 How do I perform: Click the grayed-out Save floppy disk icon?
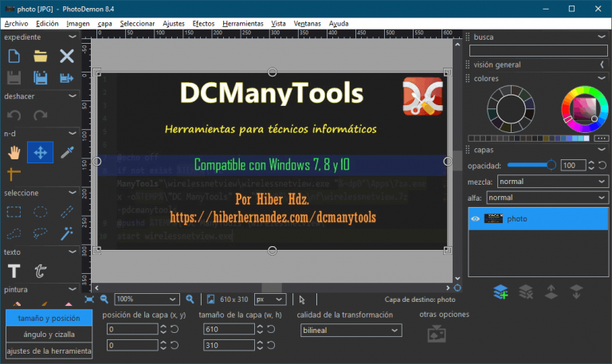[14, 78]
